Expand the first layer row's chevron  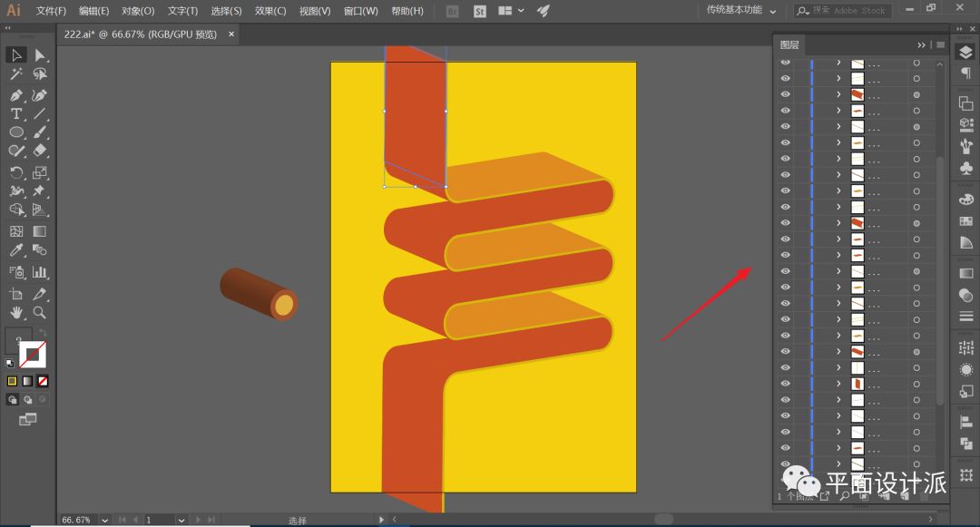coord(838,63)
